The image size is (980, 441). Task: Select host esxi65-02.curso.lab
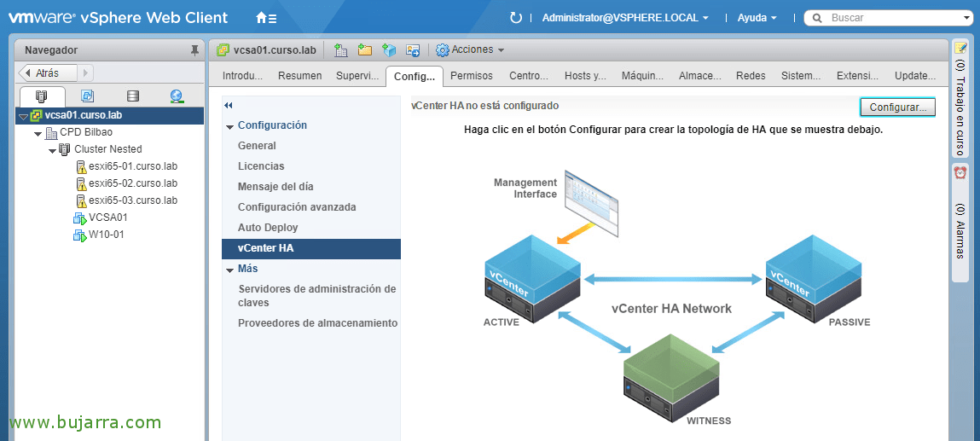(132, 183)
